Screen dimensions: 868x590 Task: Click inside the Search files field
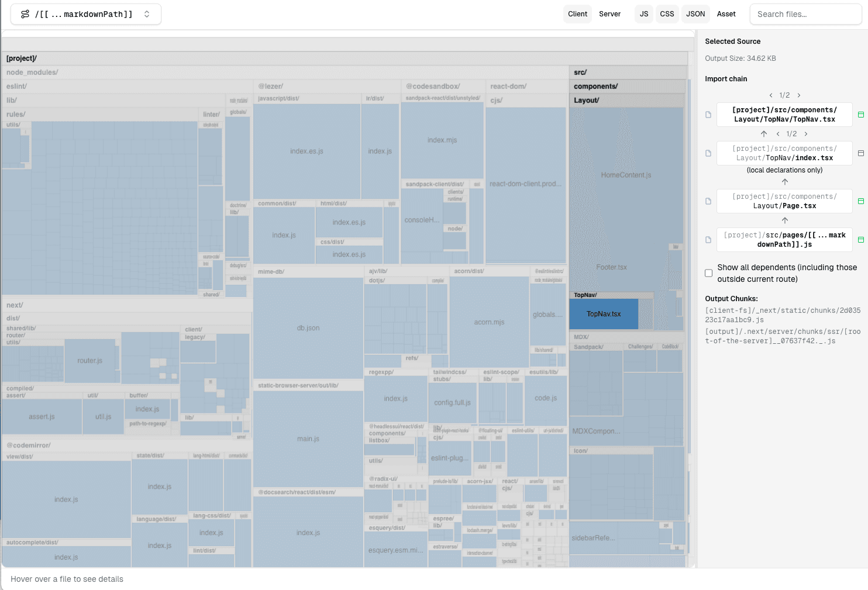coord(805,13)
